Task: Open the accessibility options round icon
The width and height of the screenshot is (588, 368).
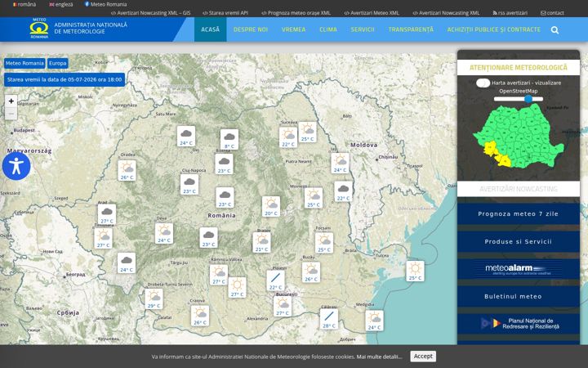Action: (16, 166)
